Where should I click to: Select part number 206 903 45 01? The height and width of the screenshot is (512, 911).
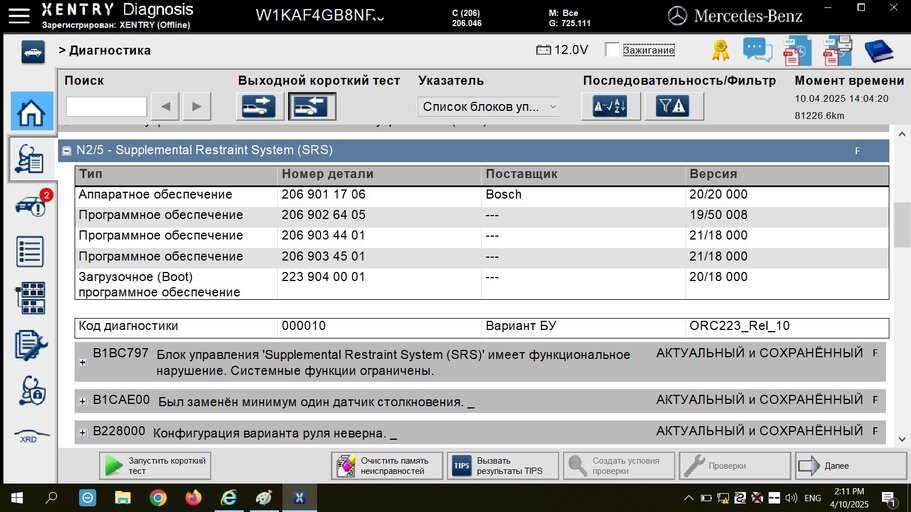(x=324, y=256)
